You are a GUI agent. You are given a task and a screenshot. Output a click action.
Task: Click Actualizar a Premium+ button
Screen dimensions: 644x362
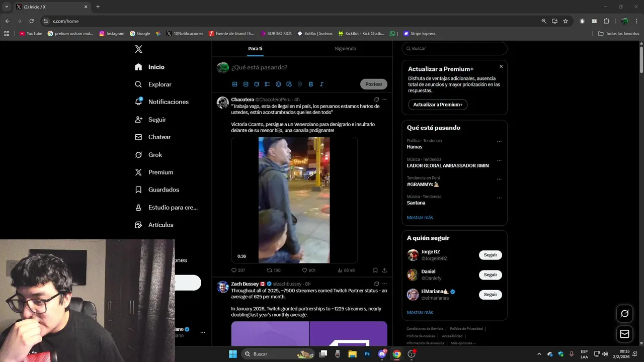[438, 105]
